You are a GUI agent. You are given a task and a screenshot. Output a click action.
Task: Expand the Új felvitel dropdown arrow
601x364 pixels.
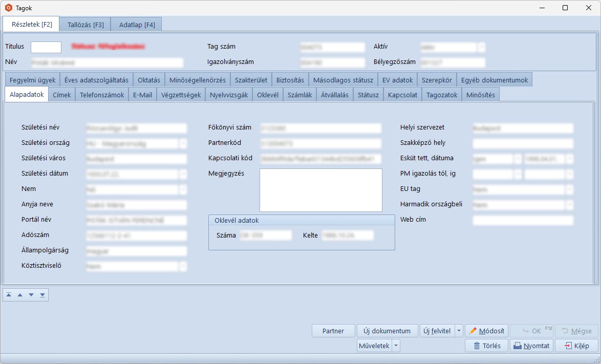(459, 331)
